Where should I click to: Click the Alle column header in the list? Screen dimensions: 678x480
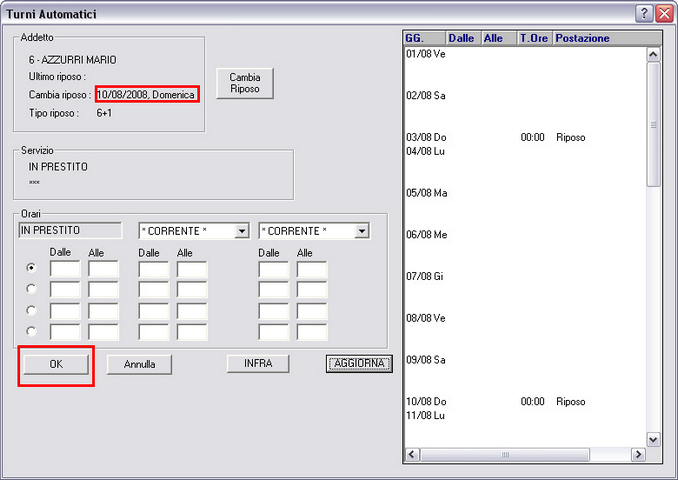point(499,38)
